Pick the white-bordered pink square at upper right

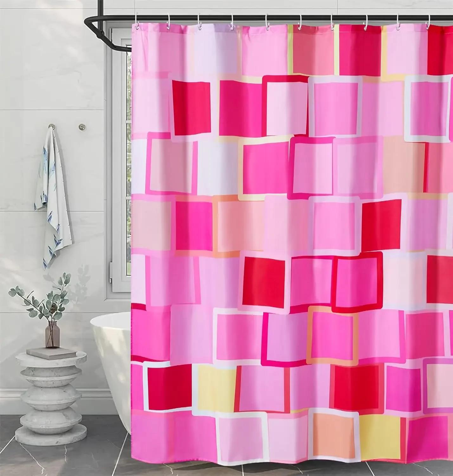[x=429, y=108]
